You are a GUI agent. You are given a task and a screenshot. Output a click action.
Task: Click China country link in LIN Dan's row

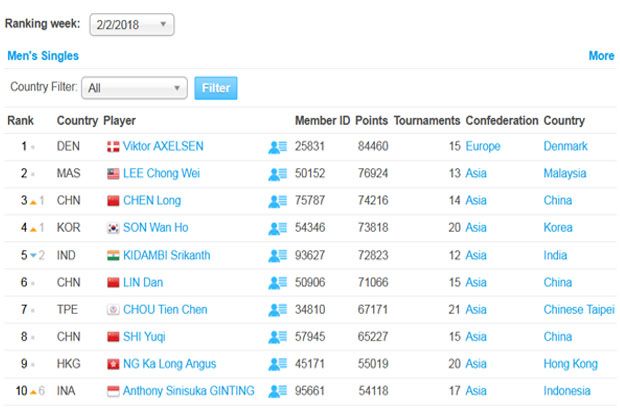click(x=558, y=282)
